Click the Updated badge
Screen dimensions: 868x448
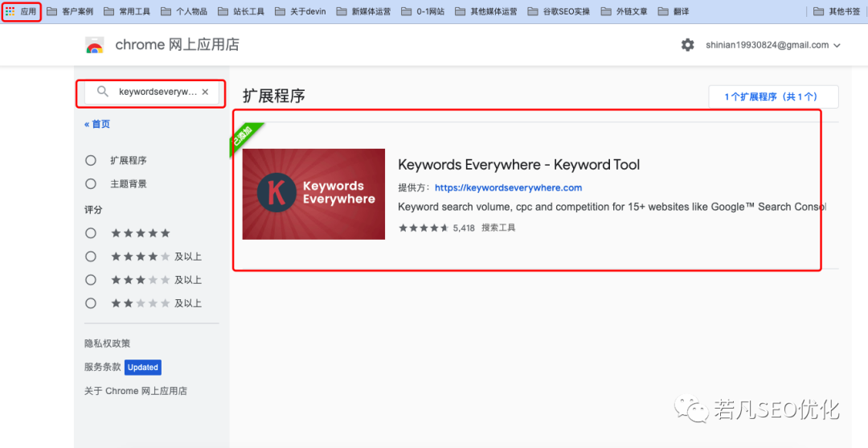[x=143, y=367]
